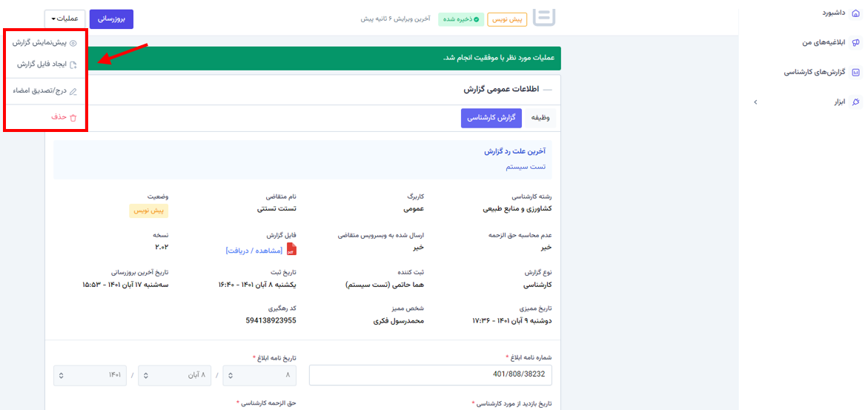Open the day selector showing 8
This screenshot has width=868, height=410.
(x=259, y=375)
